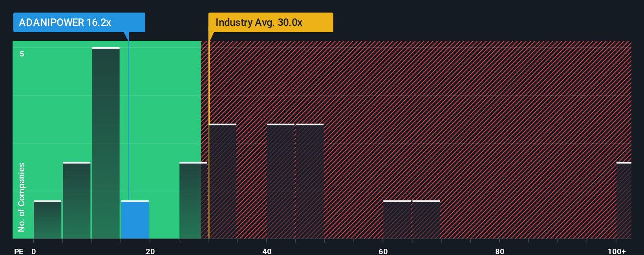Screen dimensions: 644x255
Task: Click the x-axis label 20
Action: coord(150,251)
